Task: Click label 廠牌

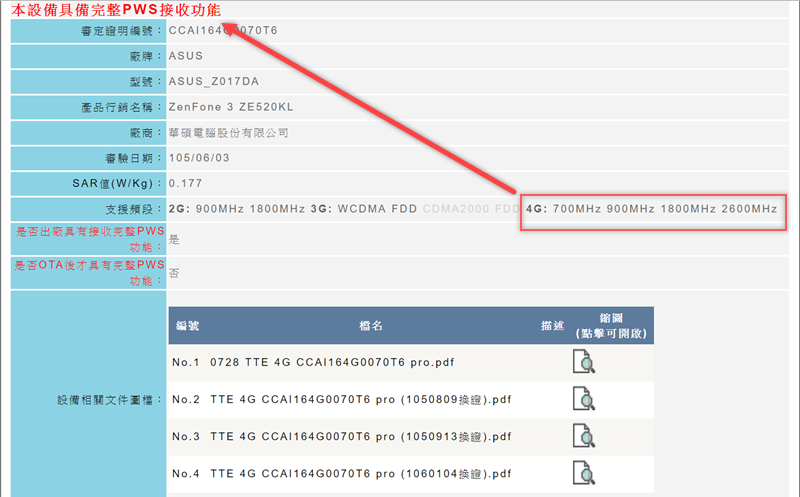Action: click(145, 57)
